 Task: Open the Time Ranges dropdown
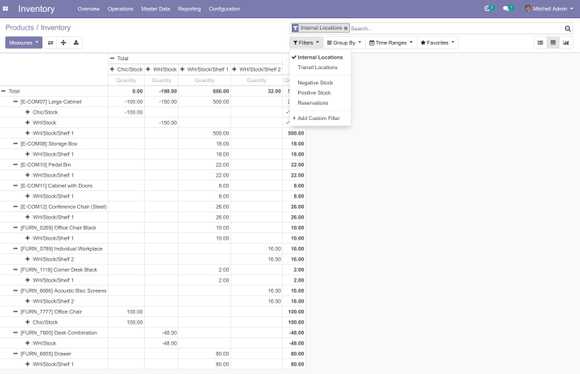point(391,43)
